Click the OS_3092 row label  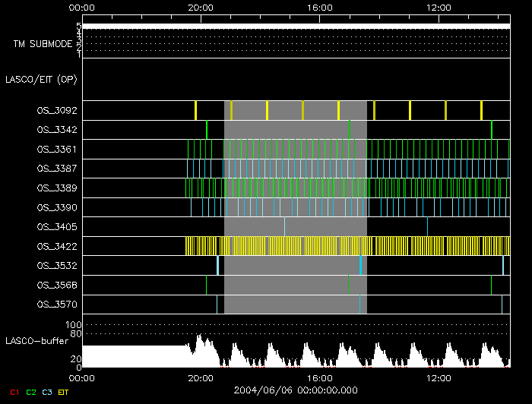point(56,111)
